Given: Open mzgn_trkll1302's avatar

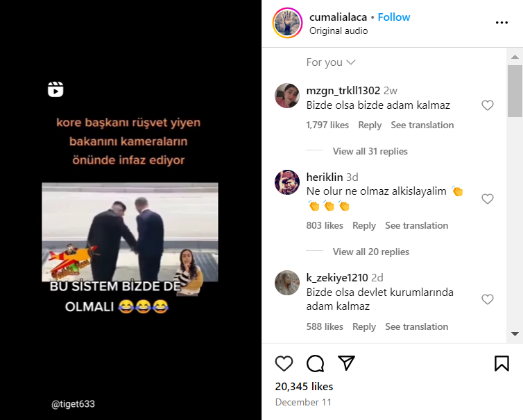Looking at the screenshot, I should pyautogui.click(x=287, y=96).
